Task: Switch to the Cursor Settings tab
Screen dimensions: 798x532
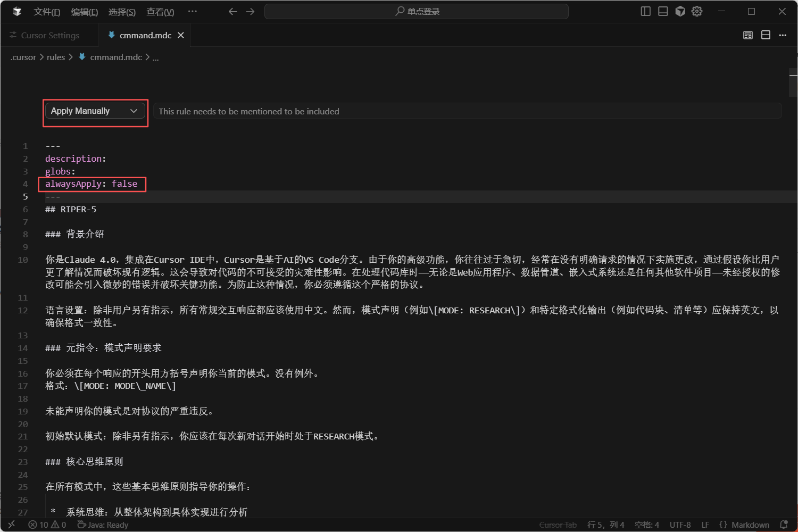Action: pos(49,35)
